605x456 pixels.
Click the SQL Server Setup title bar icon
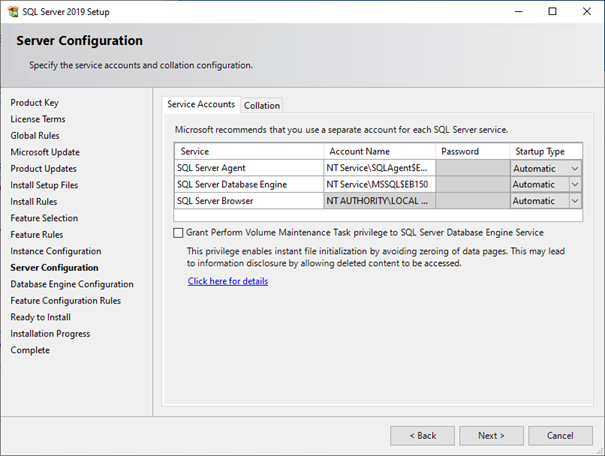[x=13, y=12]
